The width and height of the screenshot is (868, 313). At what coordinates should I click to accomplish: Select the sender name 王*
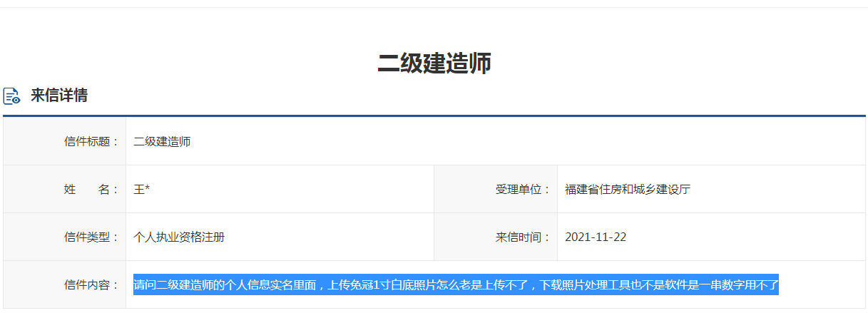coord(141,189)
